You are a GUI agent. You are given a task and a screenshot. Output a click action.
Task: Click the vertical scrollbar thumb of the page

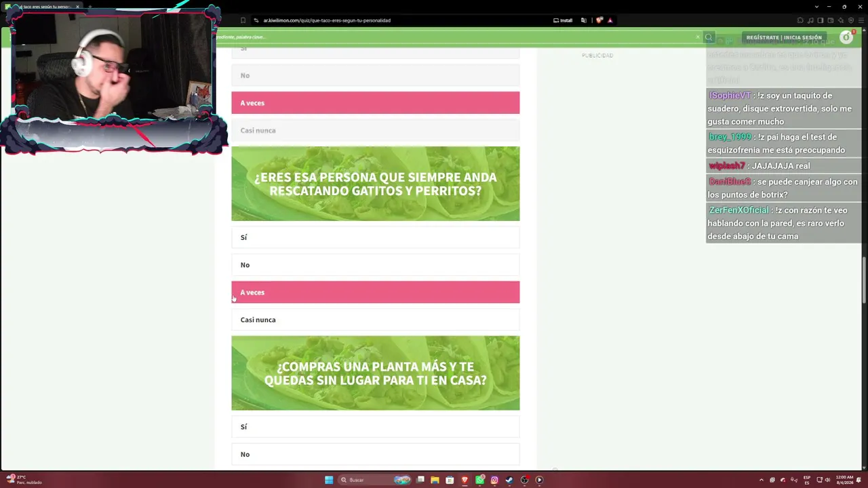pyautogui.click(x=864, y=281)
